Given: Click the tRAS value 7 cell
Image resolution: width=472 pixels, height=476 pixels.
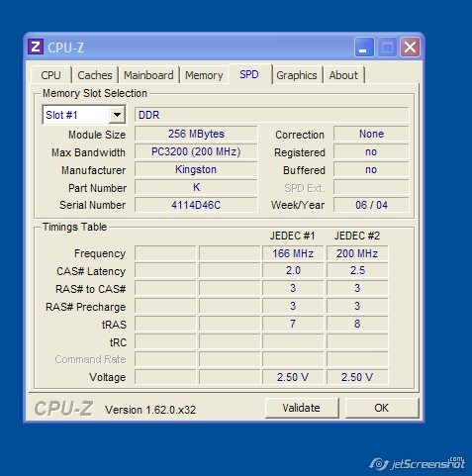Looking at the screenshot, I should click(293, 324).
